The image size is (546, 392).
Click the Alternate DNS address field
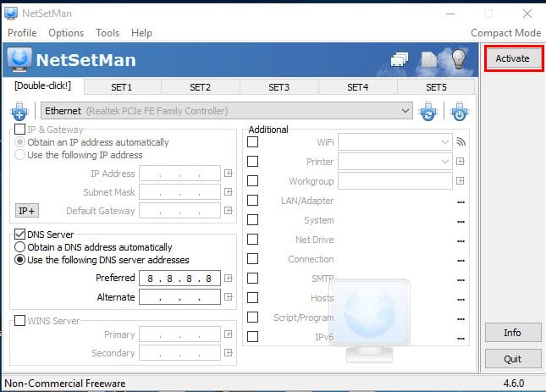click(x=179, y=297)
